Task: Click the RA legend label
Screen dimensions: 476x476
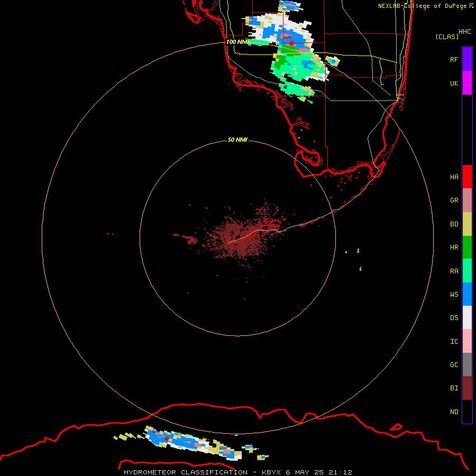Action: (x=454, y=271)
